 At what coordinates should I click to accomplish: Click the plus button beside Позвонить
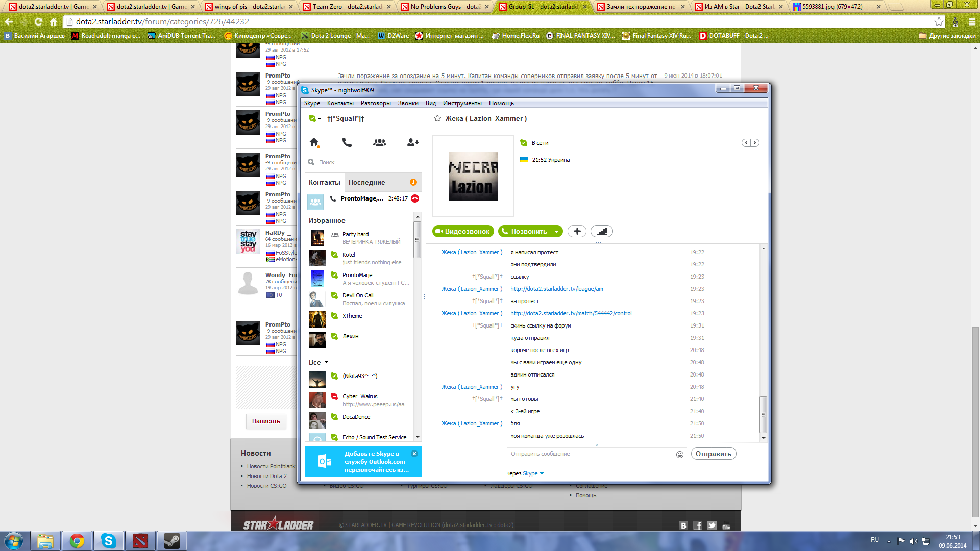(x=577, y=231)
